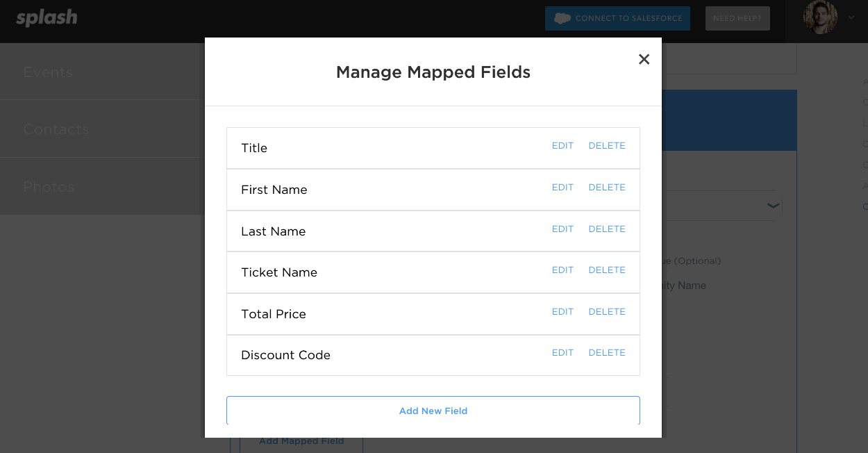Edit the Total Price mapped field
868x453 pixels.
click(x=562, y=312)
